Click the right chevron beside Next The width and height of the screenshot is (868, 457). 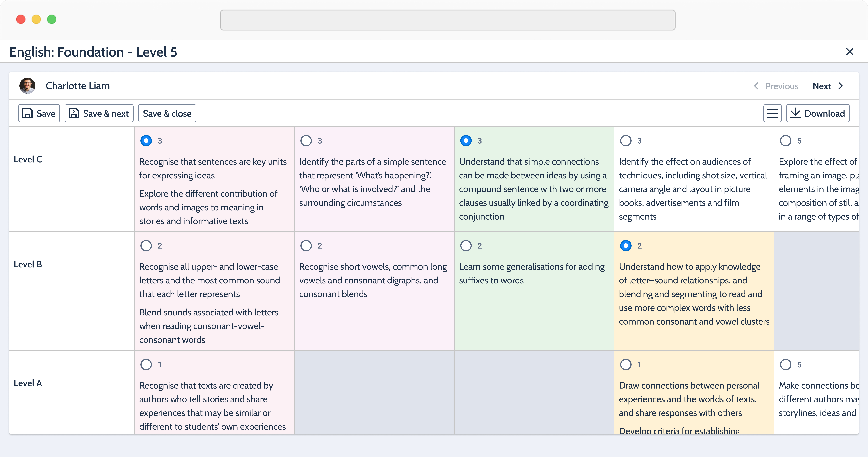[x=840, y=86]
